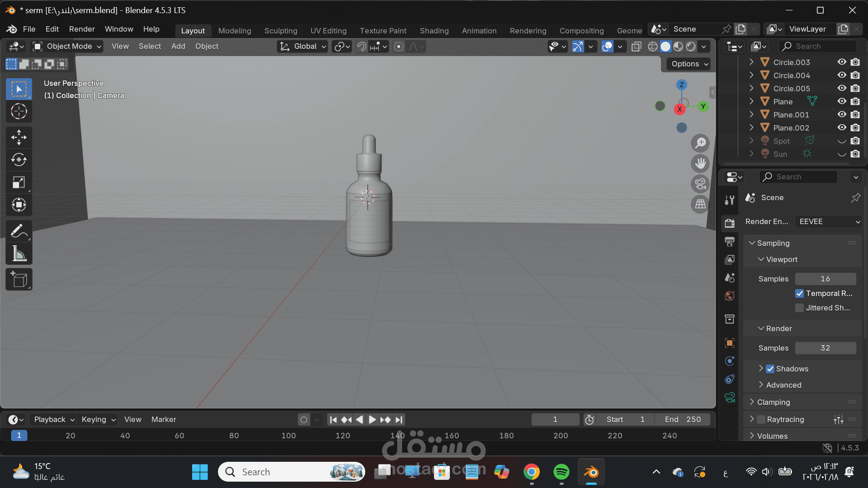Open Spotify from the taskbar
Viewport: 868px width, 488px height.
point(561,472)
